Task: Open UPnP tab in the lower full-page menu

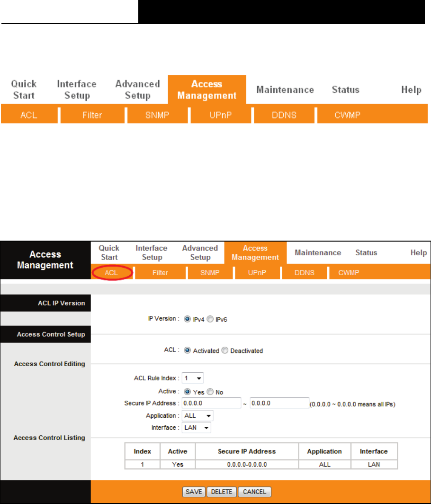Action: 257,272
